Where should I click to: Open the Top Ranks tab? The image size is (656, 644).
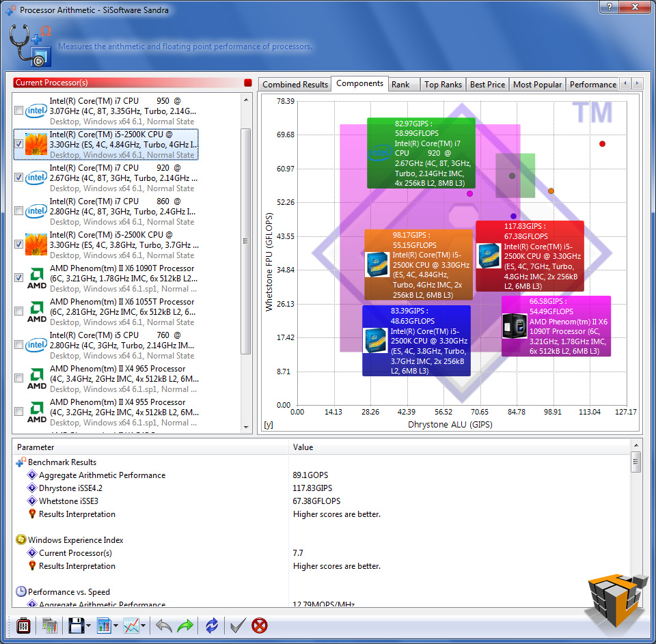443,85
